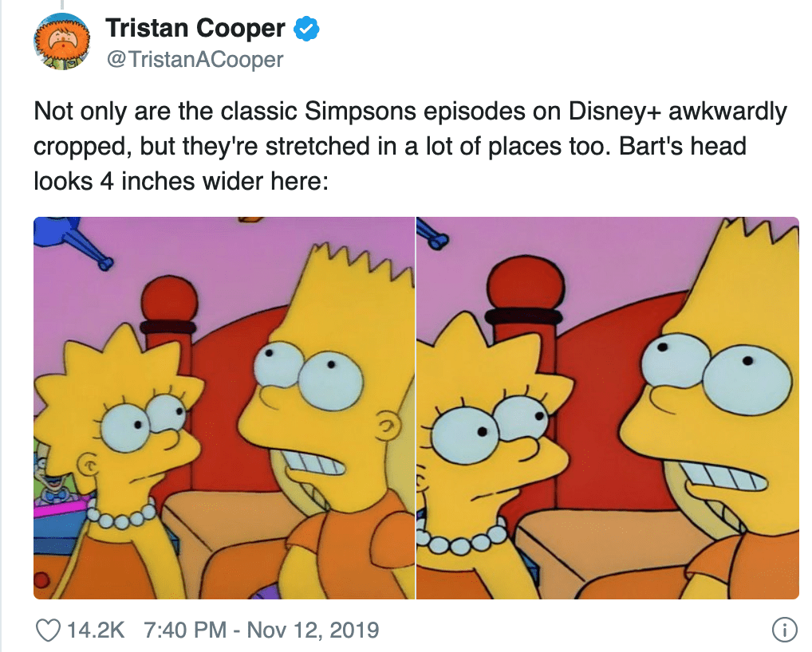The width and height of the screenshot is (812, 652).
Task: Click the blue verified badge
Action: (306, 29)
